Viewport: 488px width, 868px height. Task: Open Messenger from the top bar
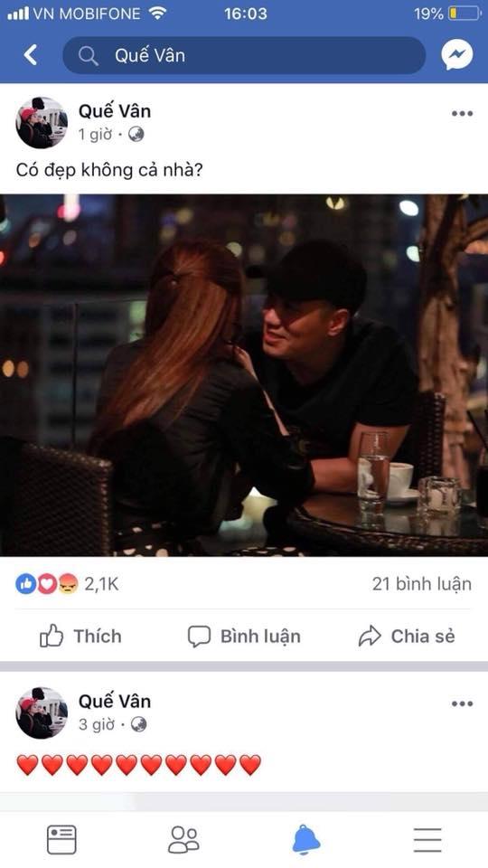[457, 54]
